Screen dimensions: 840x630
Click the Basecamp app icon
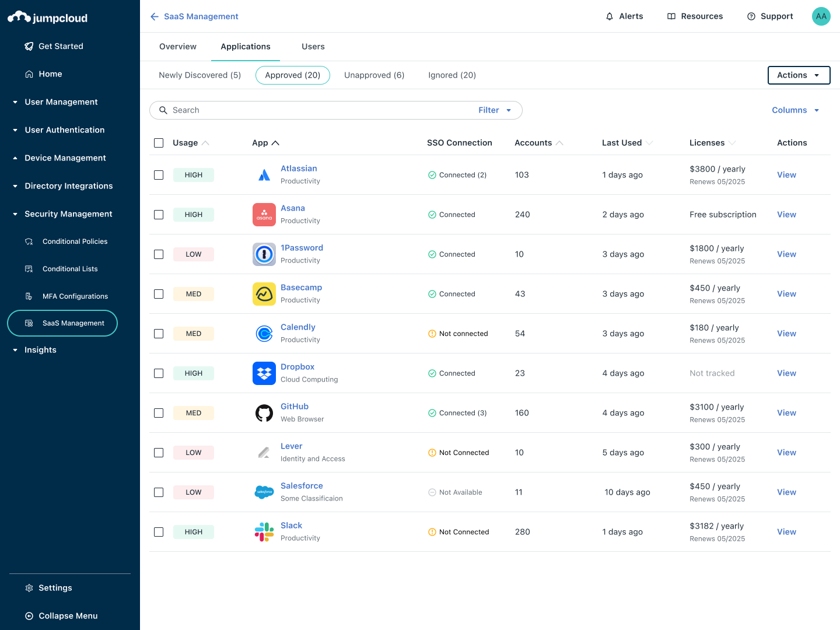tap(264, 293)
